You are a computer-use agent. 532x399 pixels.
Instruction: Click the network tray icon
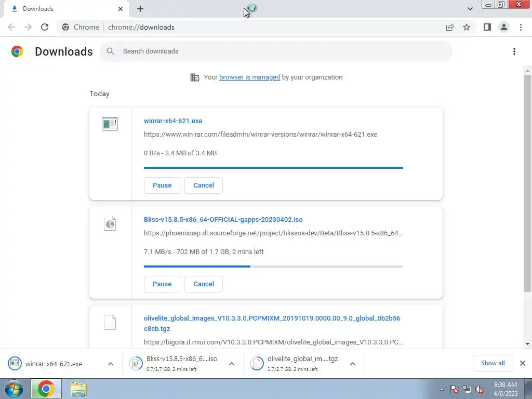(467, 390)
